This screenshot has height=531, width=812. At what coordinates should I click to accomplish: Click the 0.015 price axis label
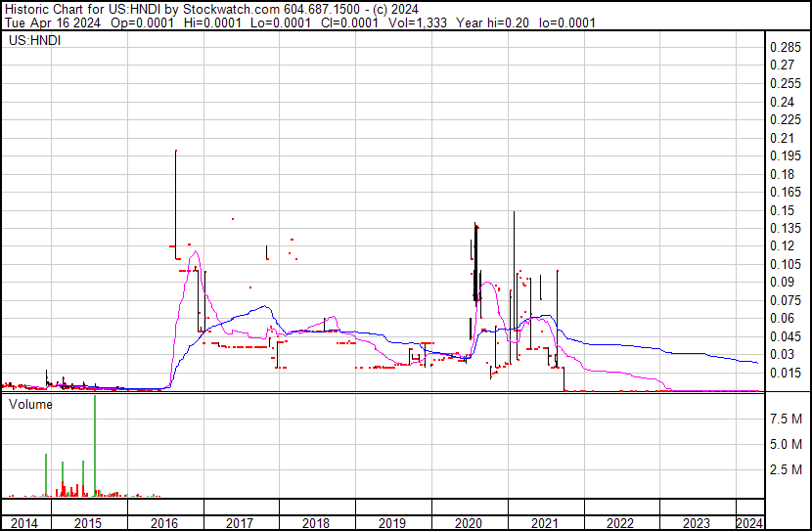pyautogui.click(x=787, y=373)
